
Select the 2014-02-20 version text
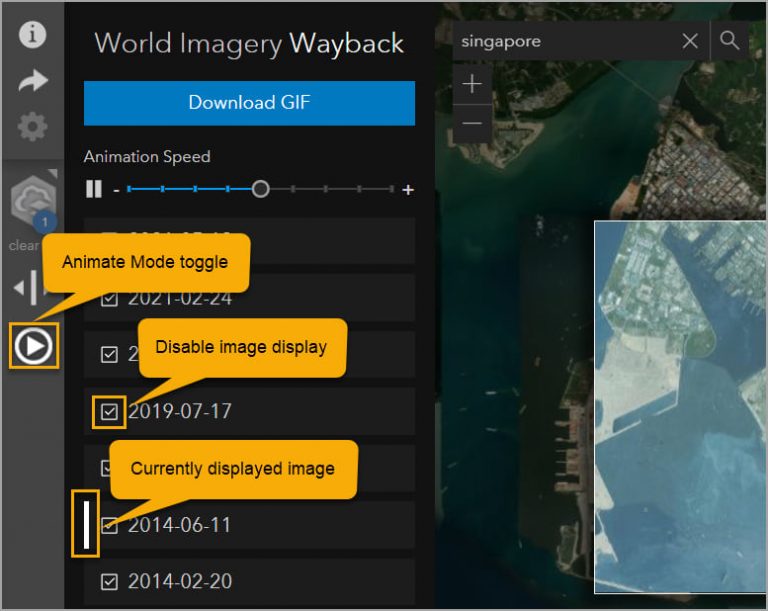[x=180, y=582]
